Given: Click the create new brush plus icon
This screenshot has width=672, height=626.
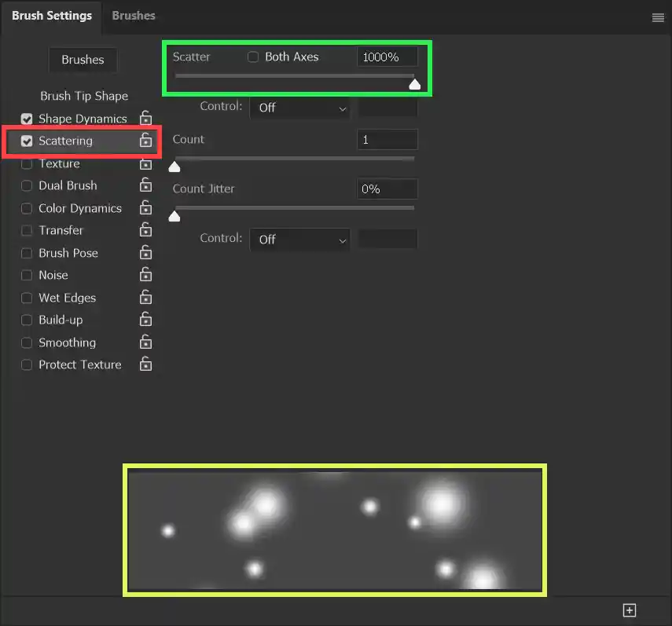Looking at the screenshot, I should [629, 610].
